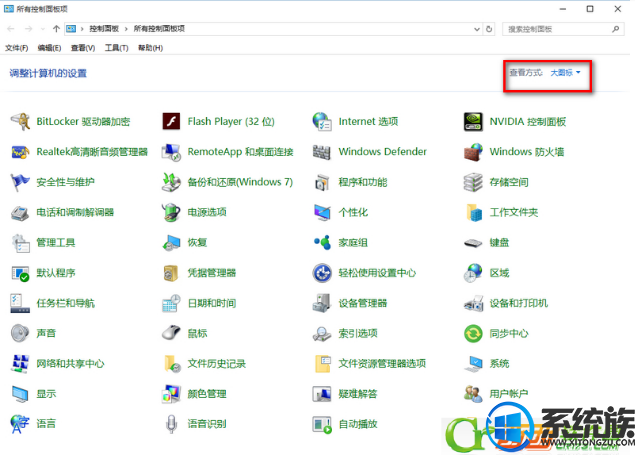
Task: Open 网络和共享中心 icon
Action: (x=20, y=364)
